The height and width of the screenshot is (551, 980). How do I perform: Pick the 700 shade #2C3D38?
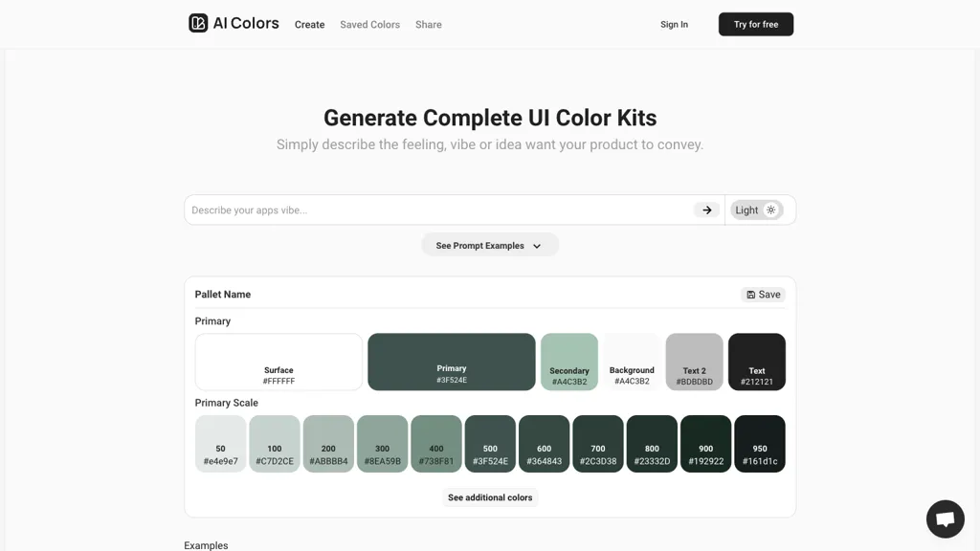(x=598, y=444)
